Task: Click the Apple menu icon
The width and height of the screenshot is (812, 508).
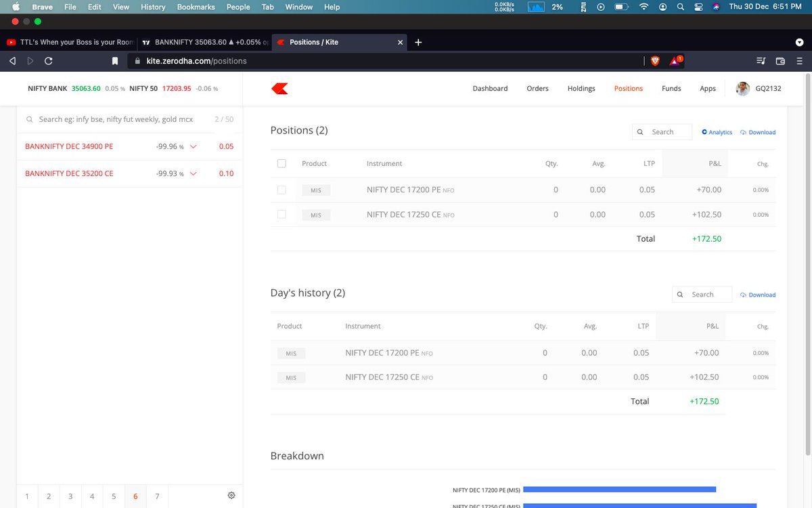Action: click(16, 7)
